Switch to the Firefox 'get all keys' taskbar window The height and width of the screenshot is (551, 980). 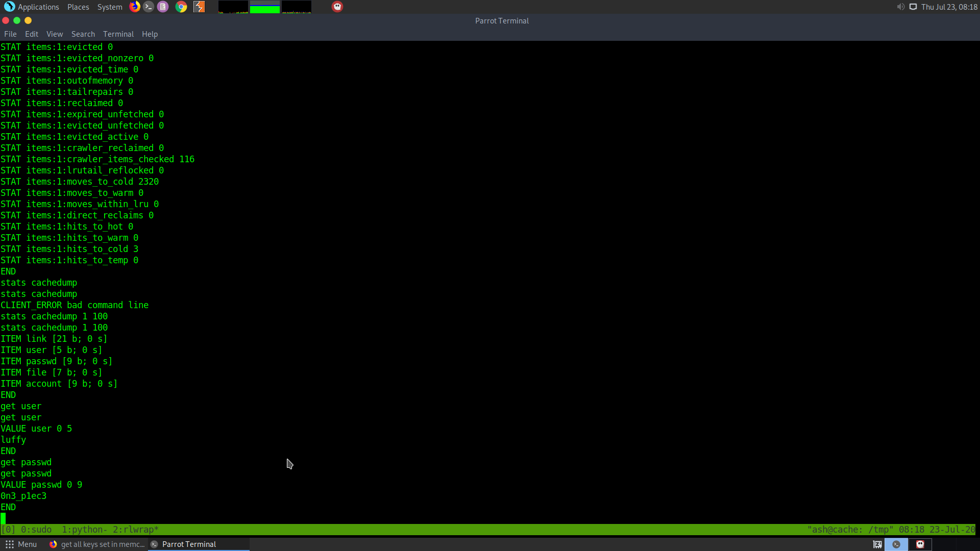click(x=97, y=544)
